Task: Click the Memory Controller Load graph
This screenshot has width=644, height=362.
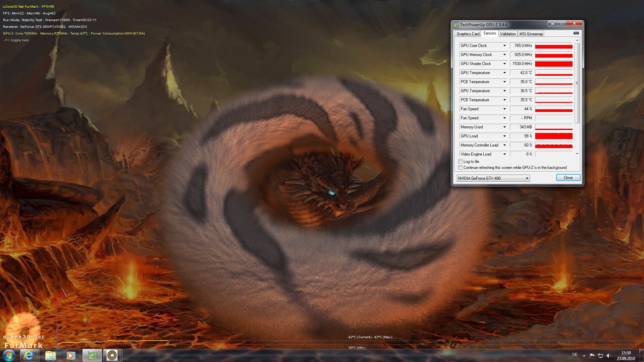Action: pos(554,145)
